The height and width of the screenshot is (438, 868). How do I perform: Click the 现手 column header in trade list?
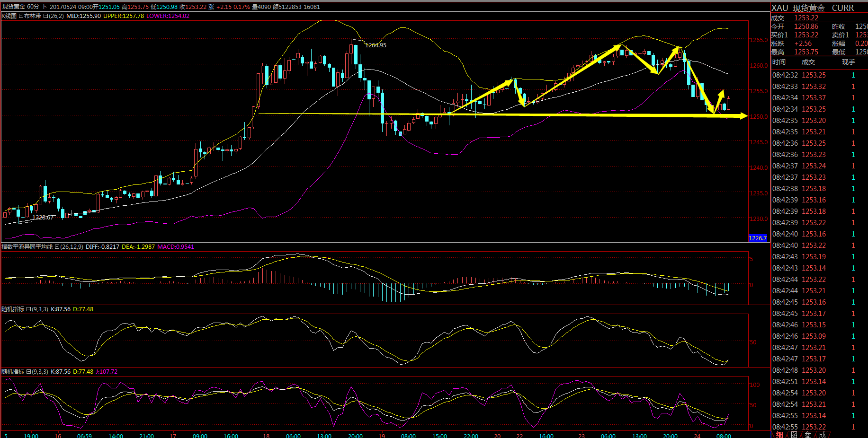pos(848,62)
